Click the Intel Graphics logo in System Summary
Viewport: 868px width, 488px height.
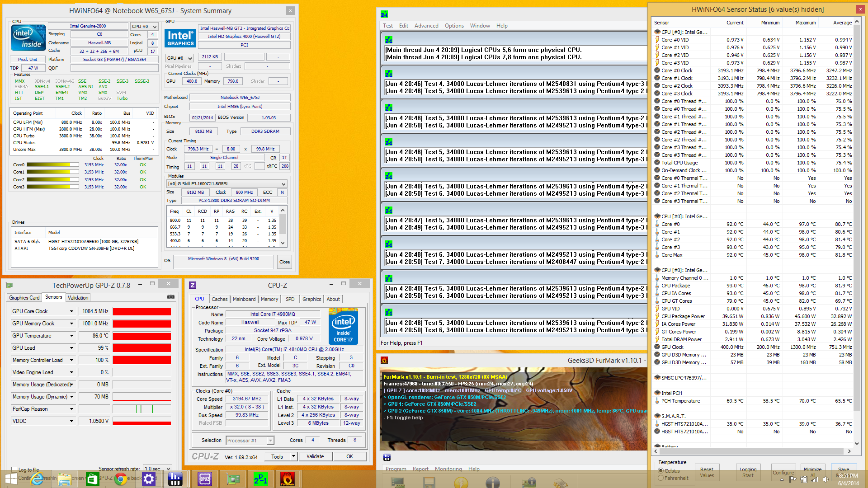[180, 38]
